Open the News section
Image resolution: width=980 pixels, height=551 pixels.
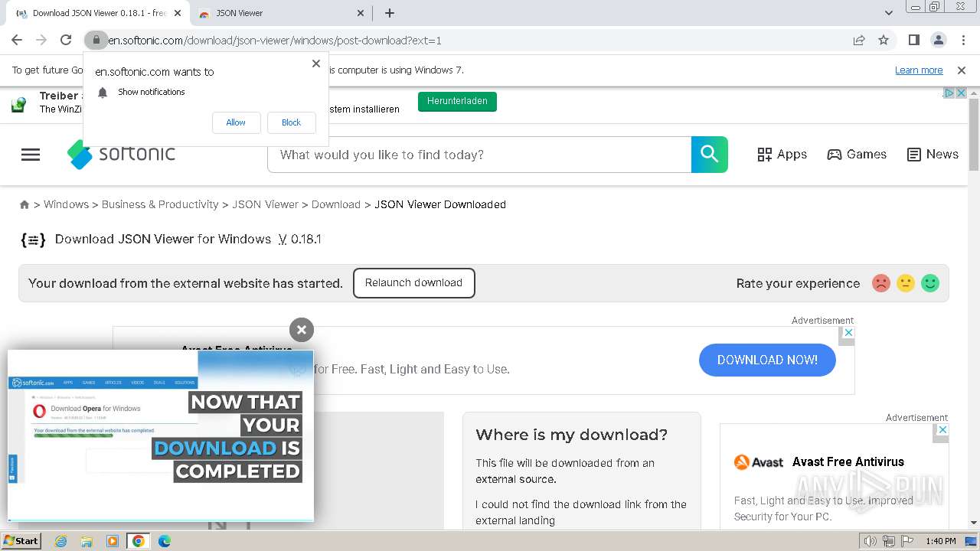tap(933, 155)
